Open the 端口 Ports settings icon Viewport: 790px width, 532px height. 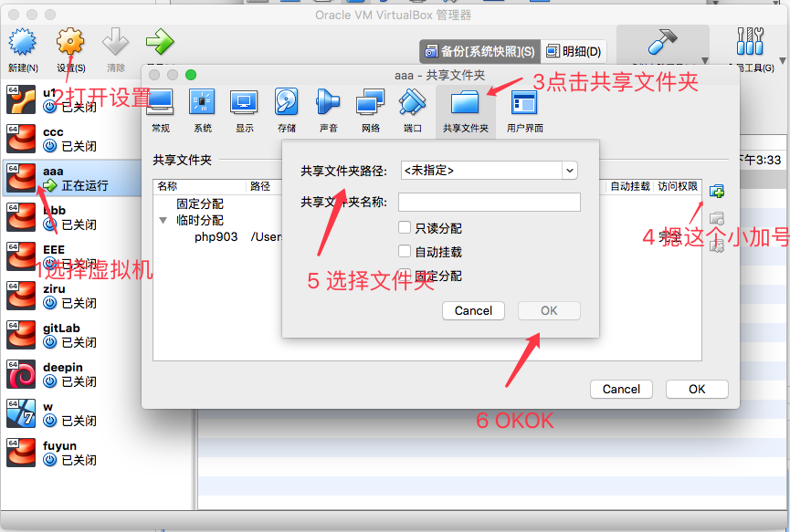pos(412,102)
